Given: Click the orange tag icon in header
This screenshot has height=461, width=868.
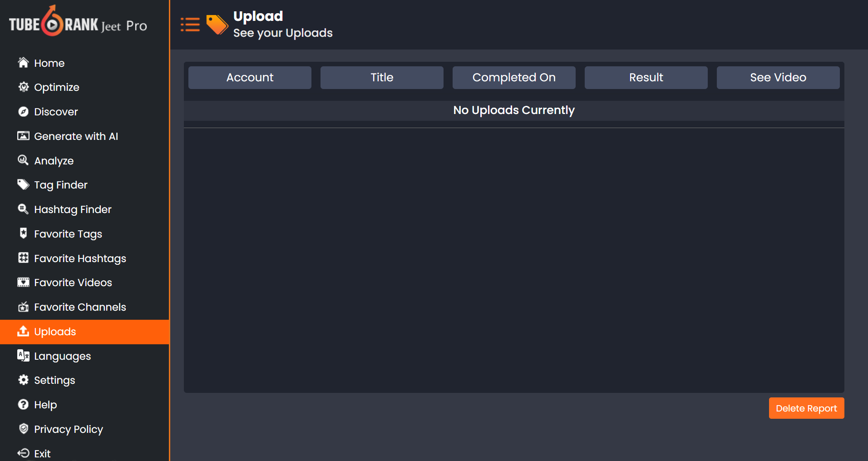Looking at the screenshot, I should [x=217, y=25].
